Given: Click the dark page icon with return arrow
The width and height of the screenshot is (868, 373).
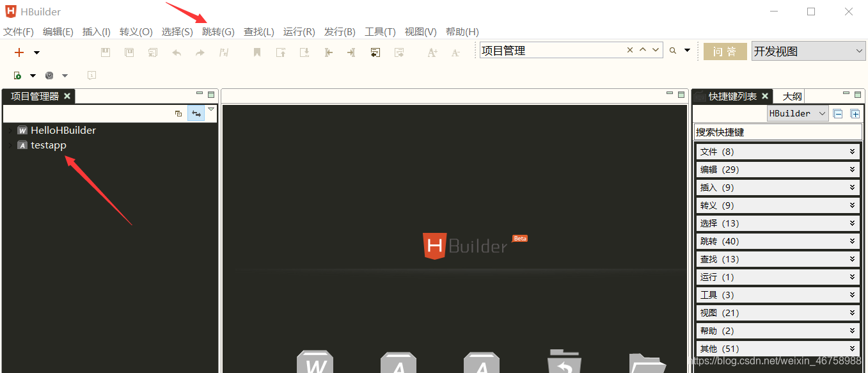Looking at the screenshot, I should [375, 52].
